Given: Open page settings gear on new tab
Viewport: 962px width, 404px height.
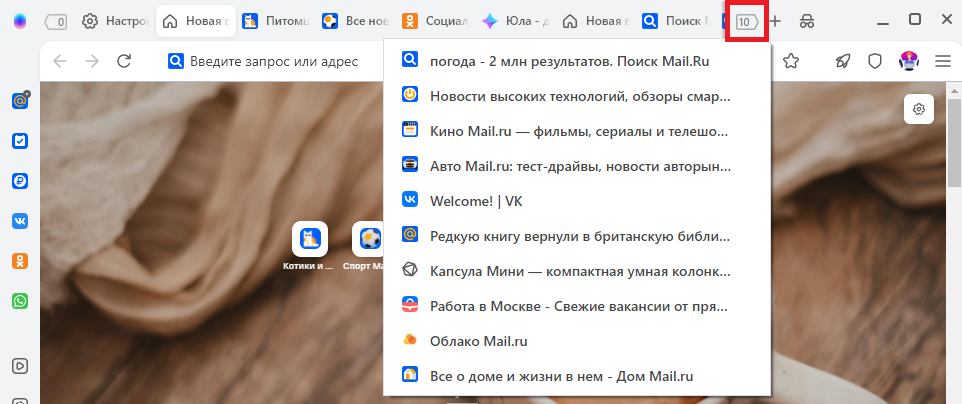Looking at the screenshot, I should coord(918,110).
